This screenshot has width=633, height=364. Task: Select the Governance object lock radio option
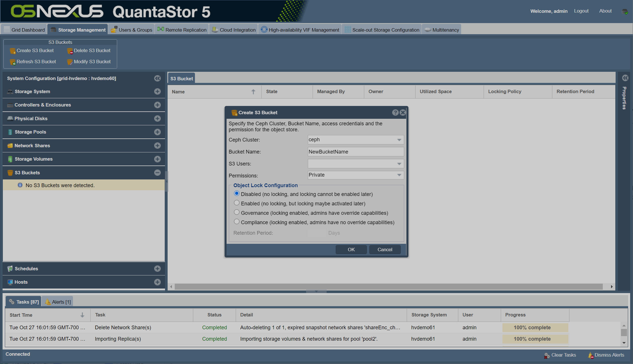click(x=237, y=212)
